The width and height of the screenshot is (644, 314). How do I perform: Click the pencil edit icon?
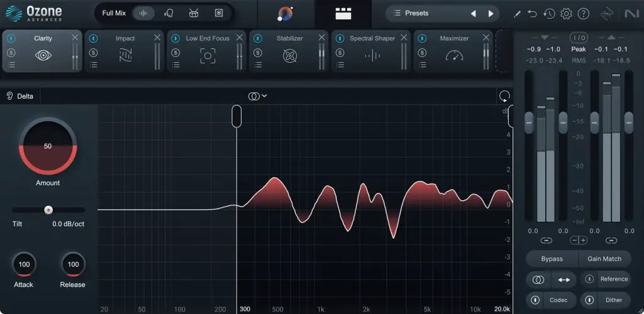click(517, 14)
